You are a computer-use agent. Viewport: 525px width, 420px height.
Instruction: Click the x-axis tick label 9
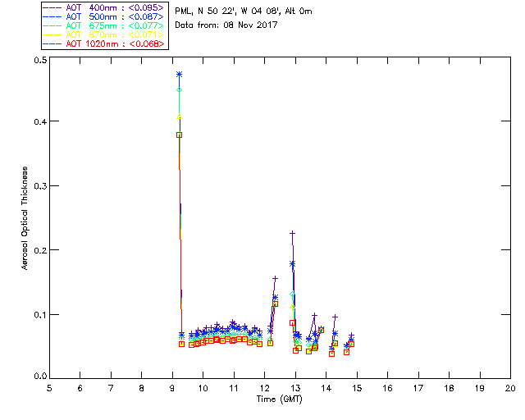[172, 389]
